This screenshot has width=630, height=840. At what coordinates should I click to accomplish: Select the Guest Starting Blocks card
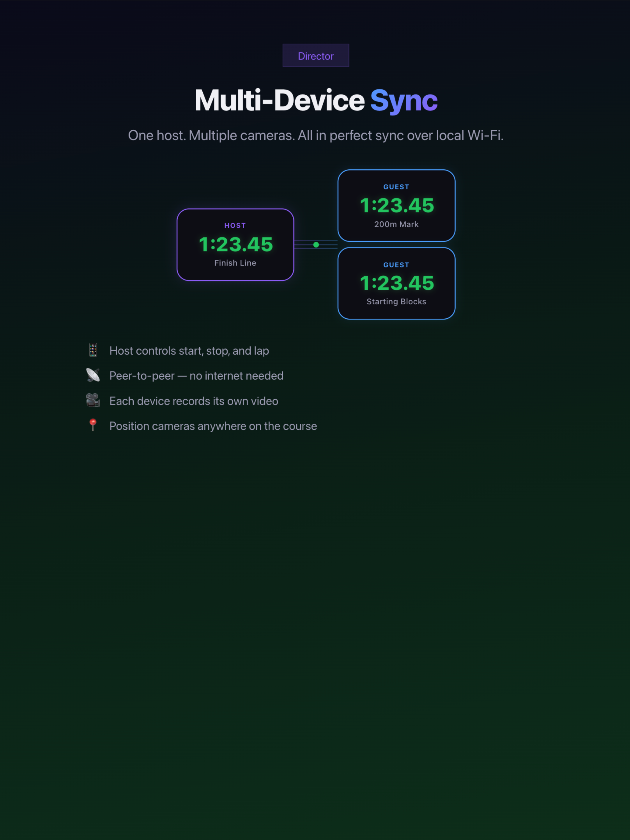click(396, 283)
